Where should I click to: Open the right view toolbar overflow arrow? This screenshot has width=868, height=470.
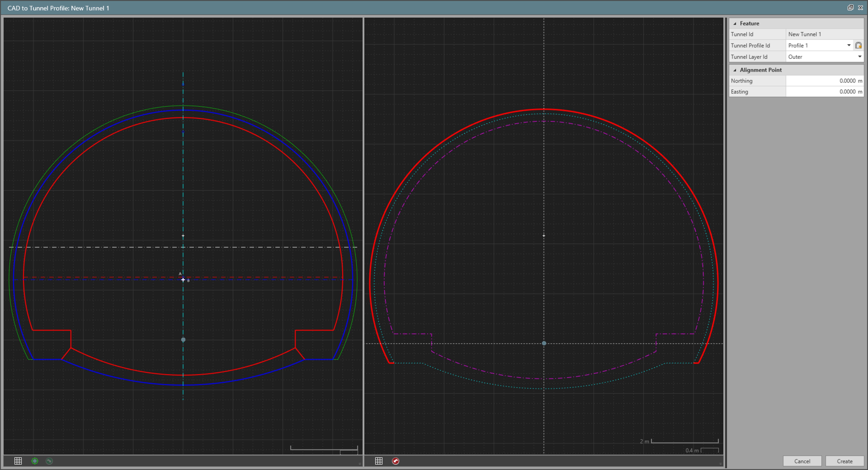click(720, 464)
